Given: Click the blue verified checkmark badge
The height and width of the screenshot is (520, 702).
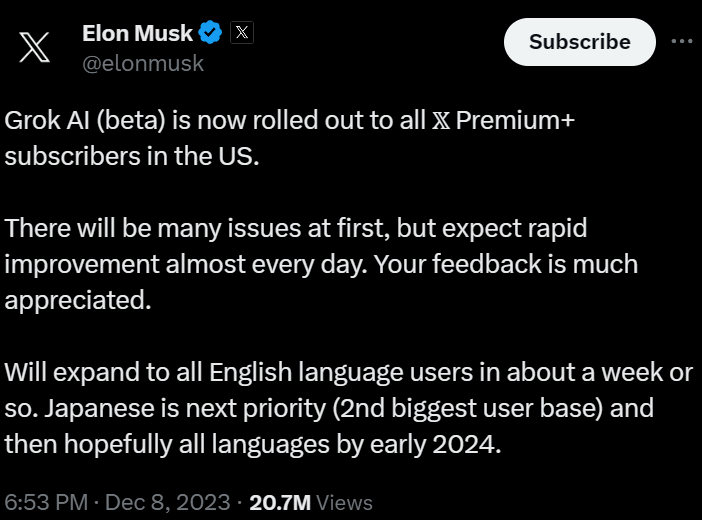Looking at the screenshot, I should point(210,33).
